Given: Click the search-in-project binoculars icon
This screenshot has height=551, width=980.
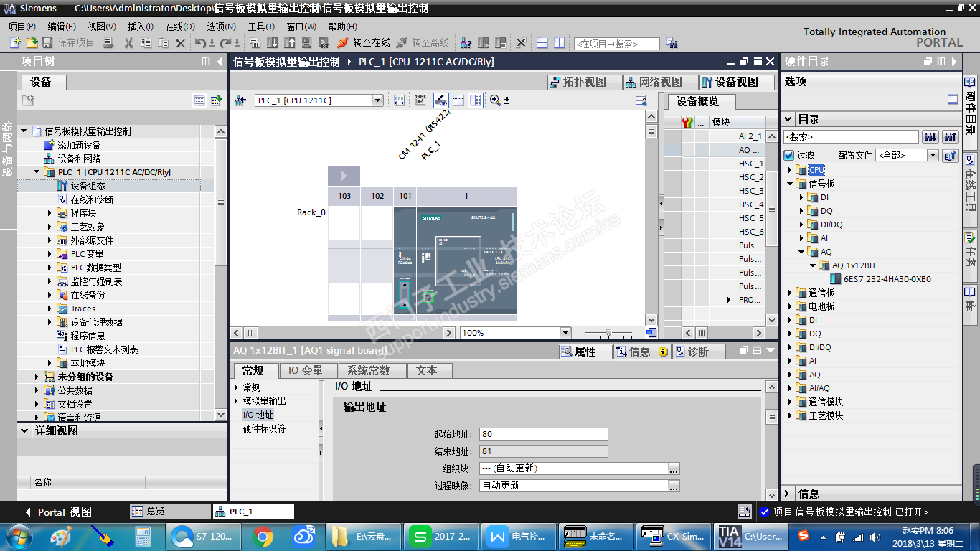Looking at the screenshot, I should coord(672,43).
